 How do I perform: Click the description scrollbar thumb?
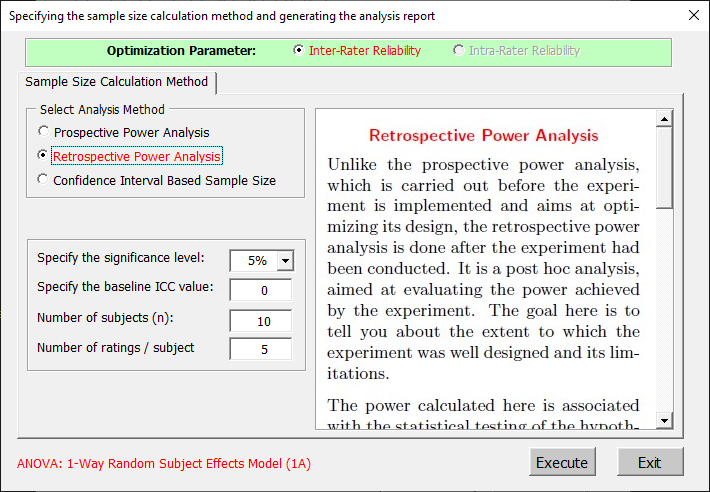coord(664,167)
